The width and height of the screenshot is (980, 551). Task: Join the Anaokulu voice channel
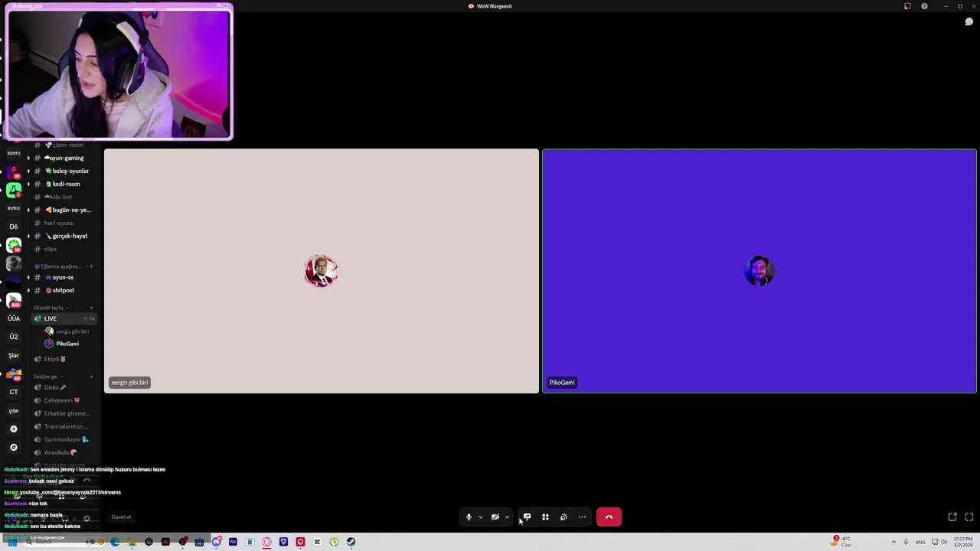click(x=64, y=453)
